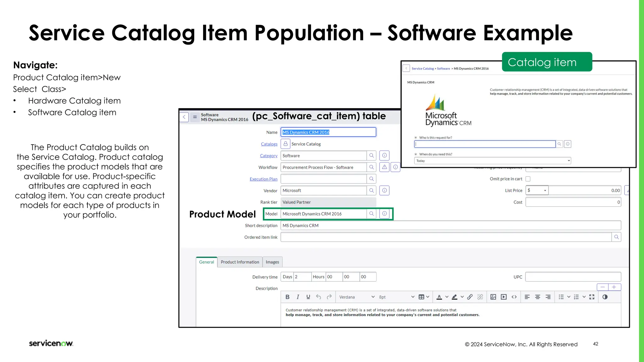Click highlight color swatch button
The width and height of the screenshot is (644, 362).
454,297
